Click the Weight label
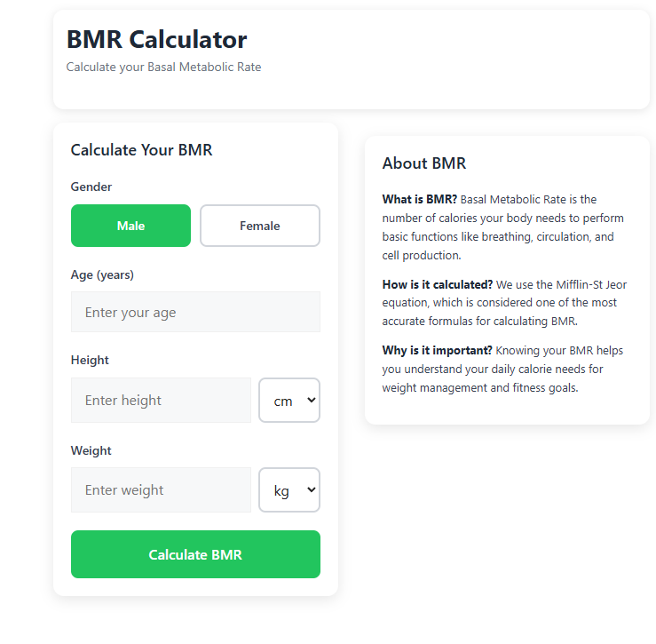Screen dimensions: 656x644 pos(91,450)
